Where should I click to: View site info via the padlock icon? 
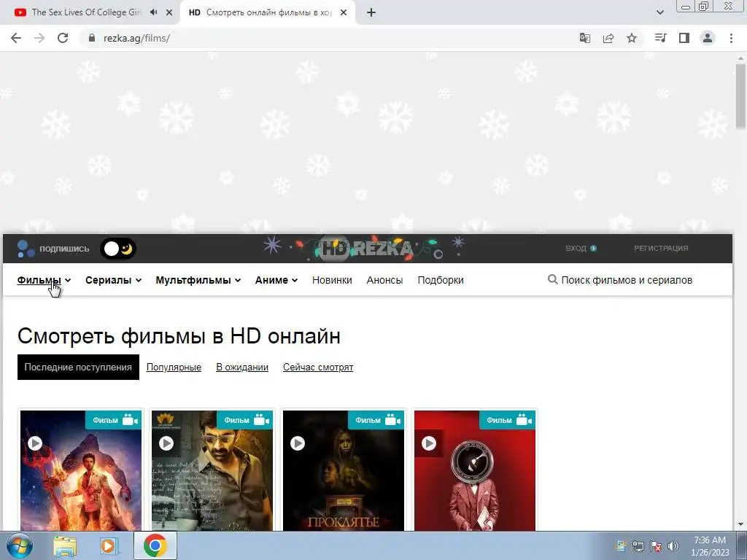click(x=92, y=38)
